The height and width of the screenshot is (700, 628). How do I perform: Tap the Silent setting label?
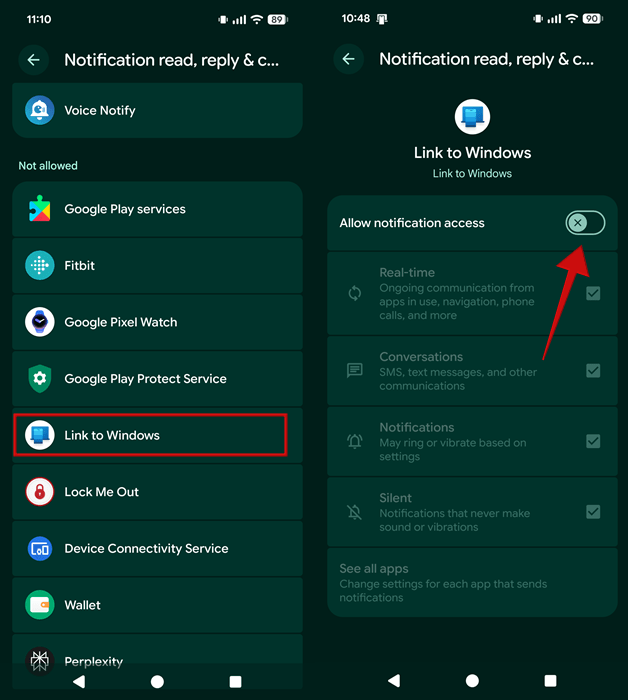point(395,498)
